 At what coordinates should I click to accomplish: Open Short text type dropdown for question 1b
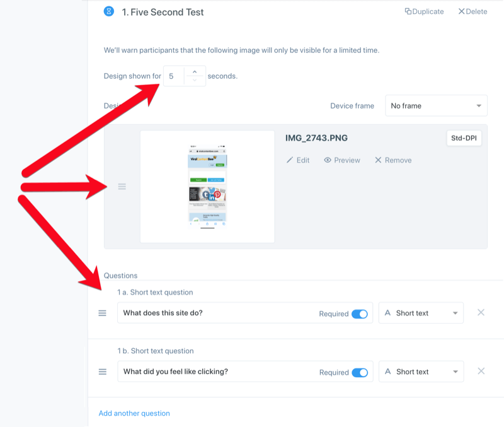point(421,372)
